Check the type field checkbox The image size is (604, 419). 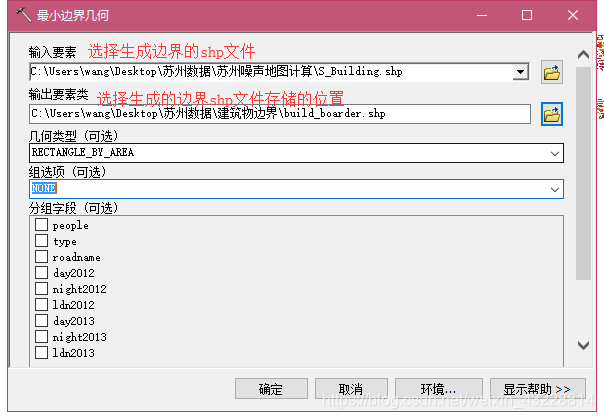[41, 241]
